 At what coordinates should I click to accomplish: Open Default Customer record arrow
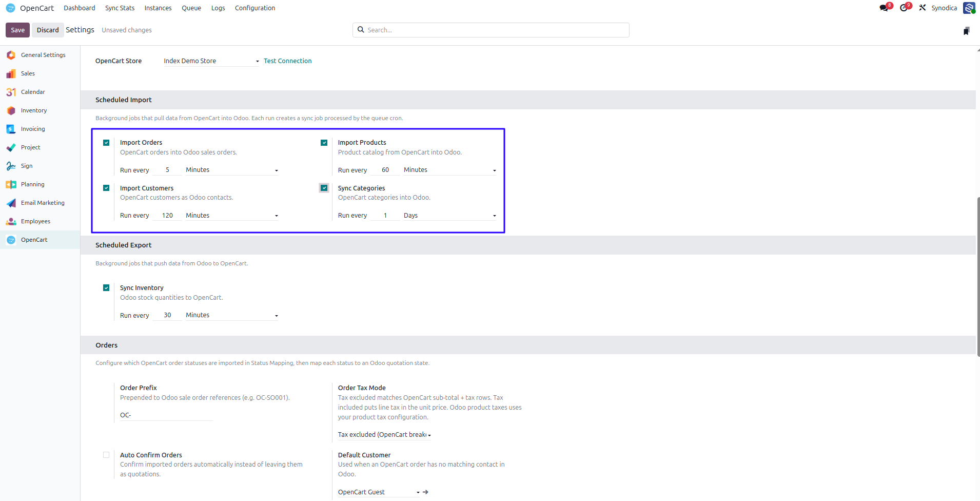tap(425, 492)
